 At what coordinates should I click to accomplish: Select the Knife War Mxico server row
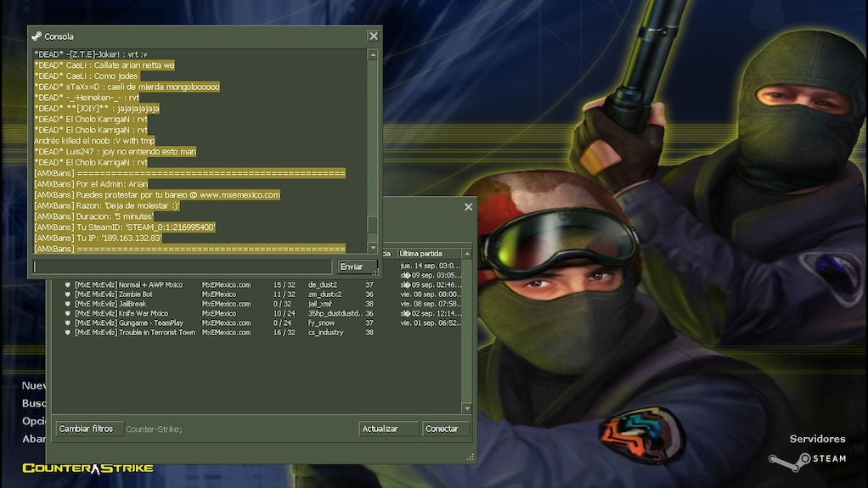pos(256,313)
